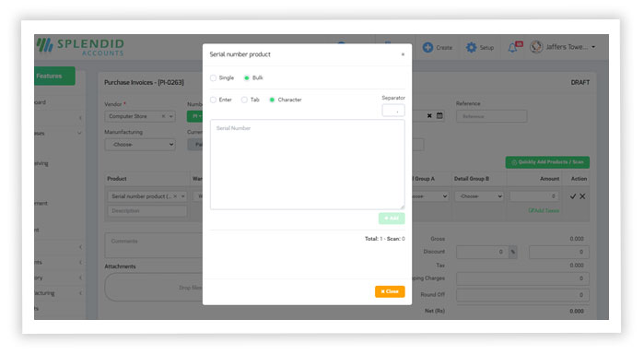This screenshot has width=644, height=355.
Task: Click the line Amount field
Action: pyautogui.click(x=534, y=196)
